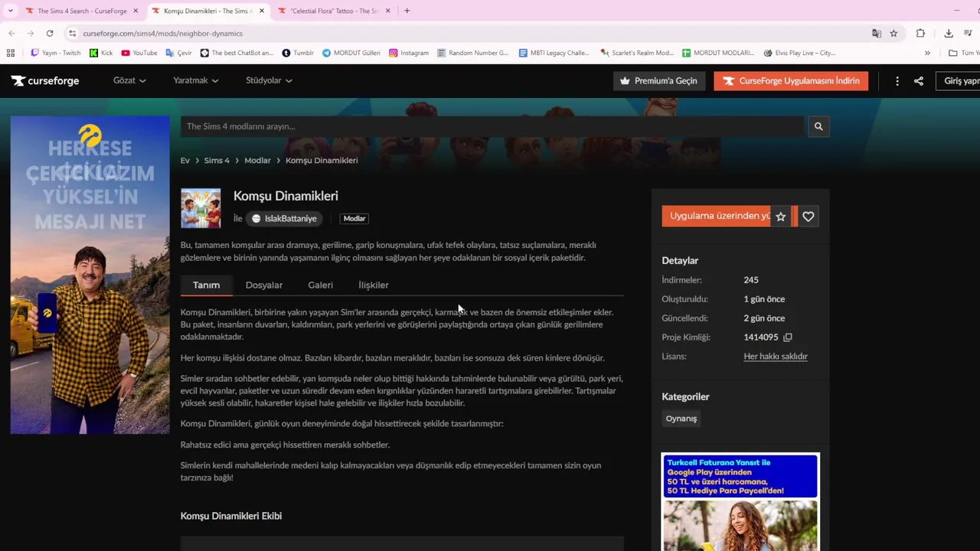
Task: Go to Modlar breadcrumb
Action: click(x=257, y=160)
